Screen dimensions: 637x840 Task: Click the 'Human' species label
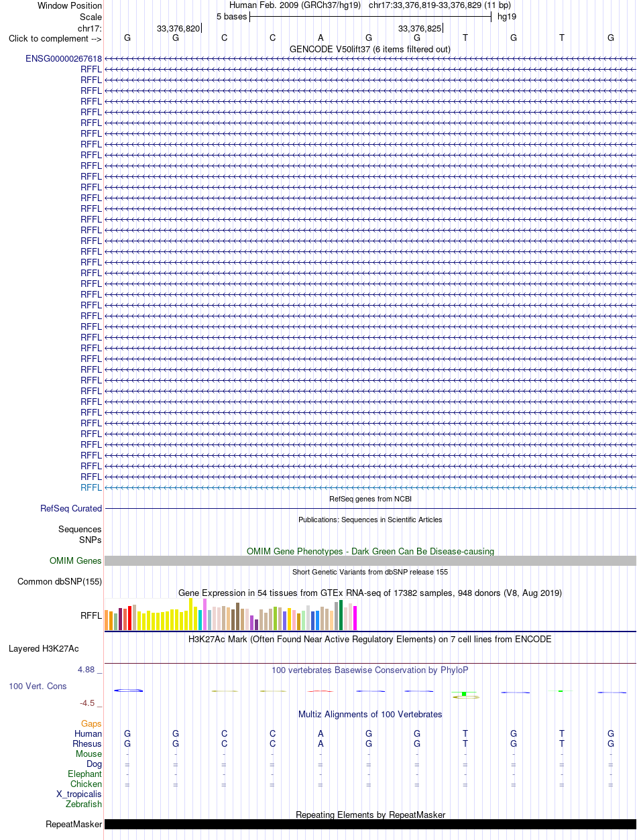click(89, 733)
